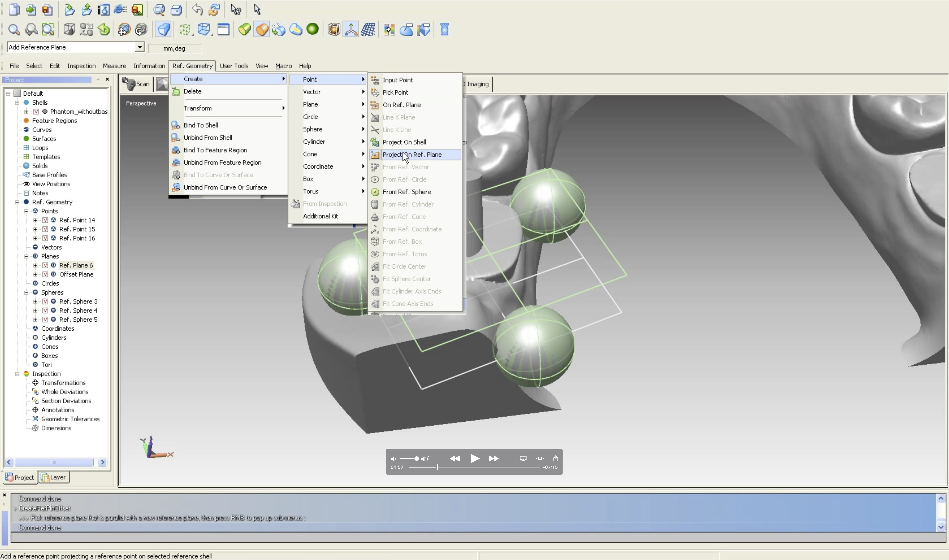The image size is (949, 560).
Task: Click the print toolbar icon
Action: 176,9
